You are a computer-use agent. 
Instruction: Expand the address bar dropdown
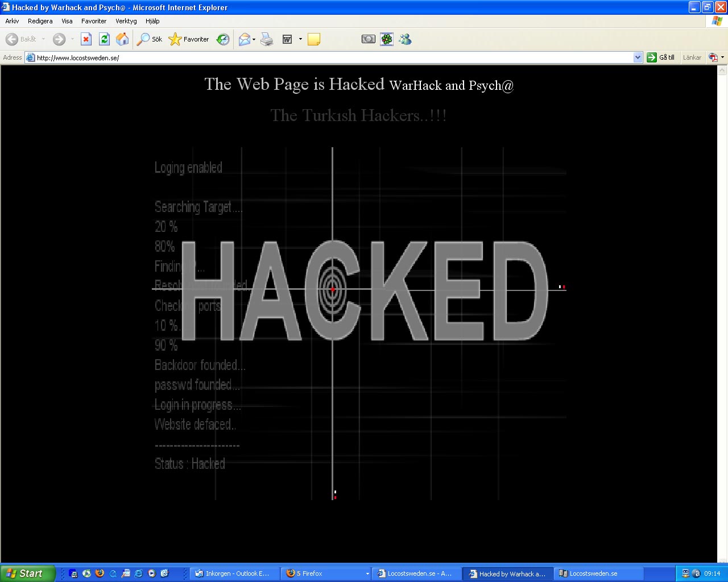pyautogui.click(x=638, y=57)
